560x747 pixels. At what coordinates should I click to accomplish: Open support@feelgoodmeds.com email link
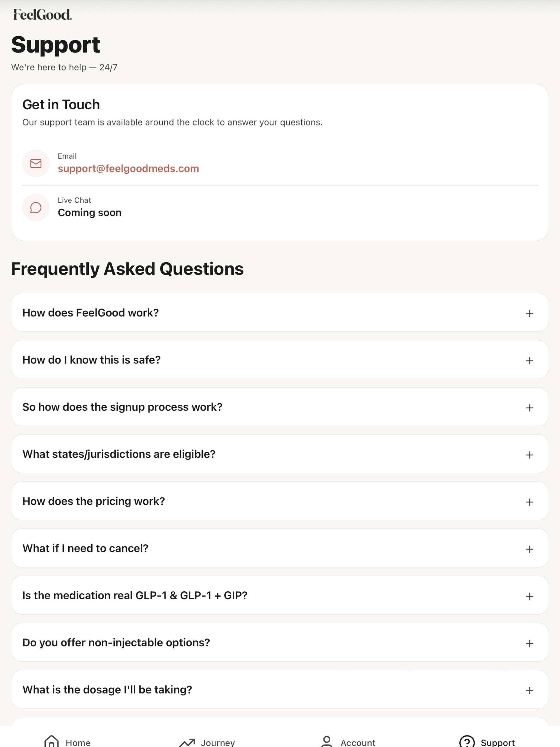click(x=128, y=168)
